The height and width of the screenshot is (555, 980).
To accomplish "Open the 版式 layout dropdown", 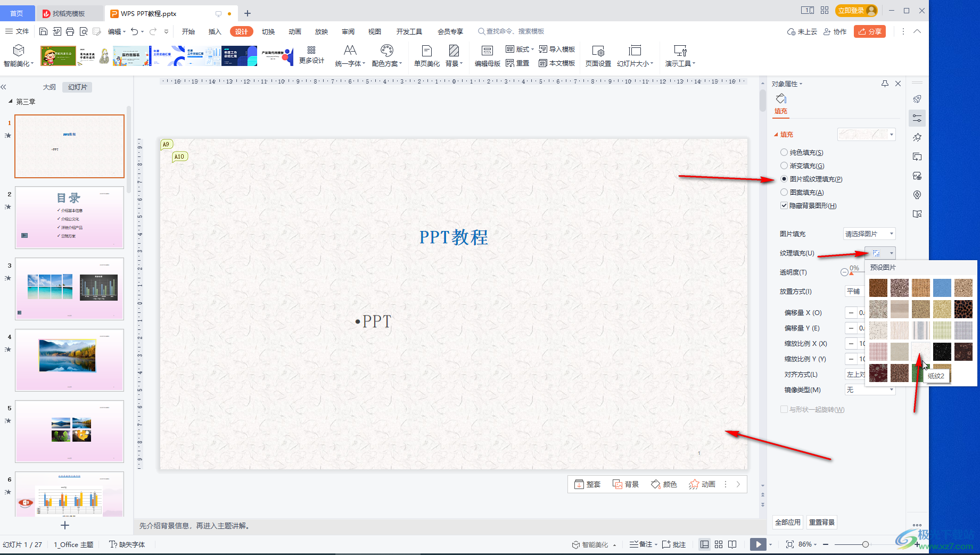I will coord(520,49).
